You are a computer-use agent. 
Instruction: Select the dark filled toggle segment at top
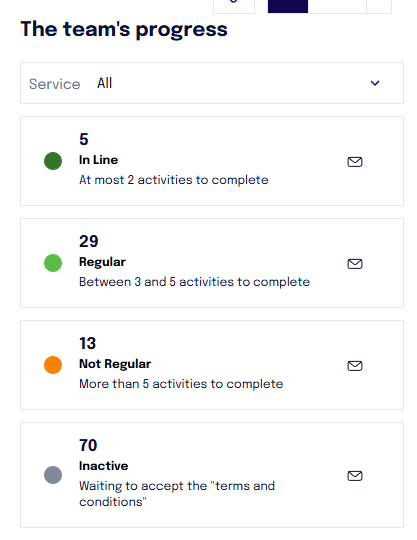(288, 6)
